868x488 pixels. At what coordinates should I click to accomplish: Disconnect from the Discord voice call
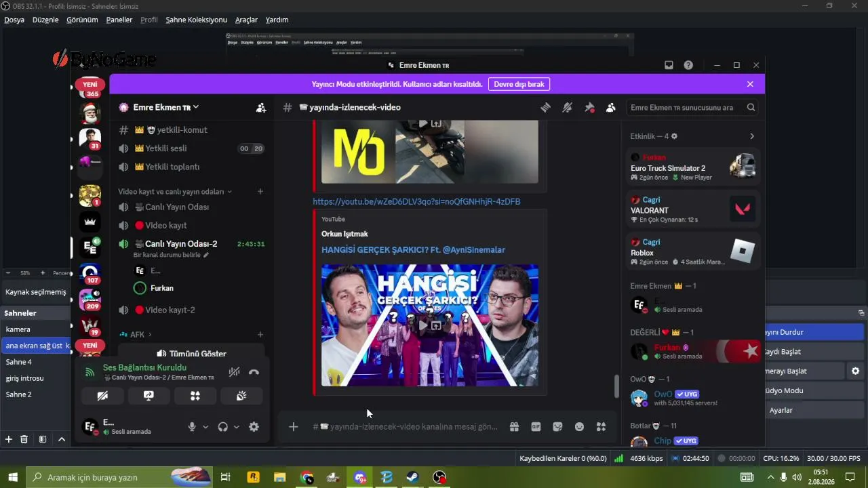(x=254, y=371)
